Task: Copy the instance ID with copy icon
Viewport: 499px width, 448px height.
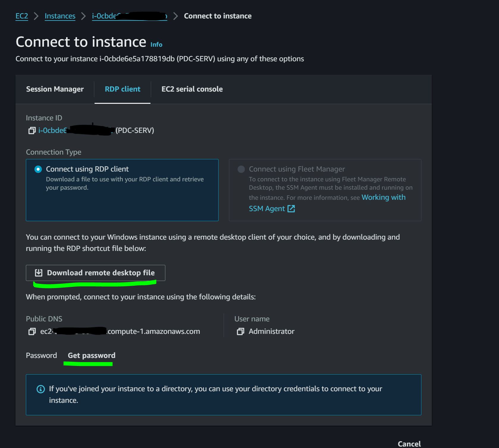Action: pos(32,131)
